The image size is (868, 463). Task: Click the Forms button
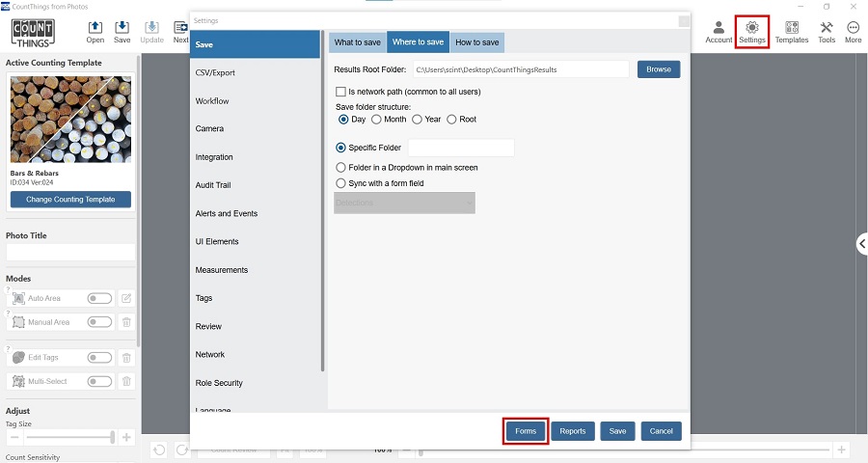tap(526, 431)
